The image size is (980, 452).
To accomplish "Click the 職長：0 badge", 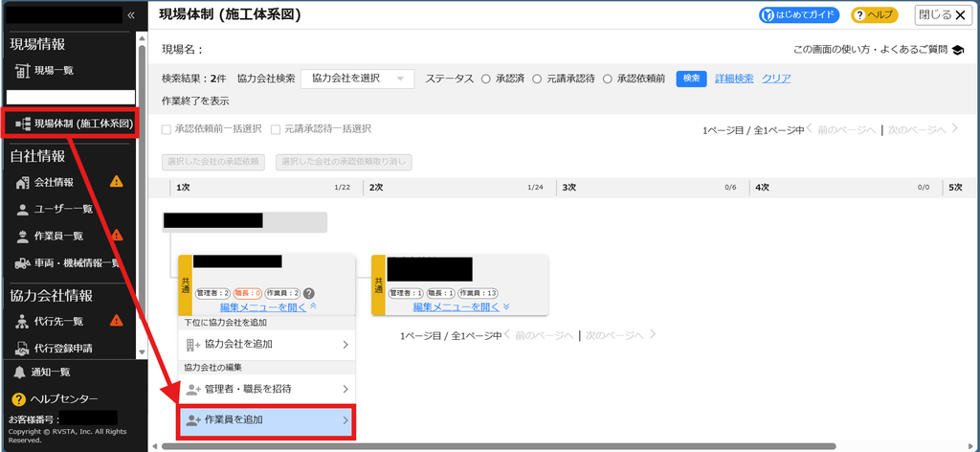I will (247, 293).
